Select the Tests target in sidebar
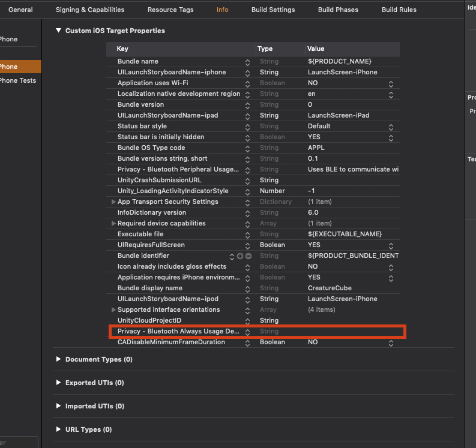476x448 pixels. click(18, 80)
